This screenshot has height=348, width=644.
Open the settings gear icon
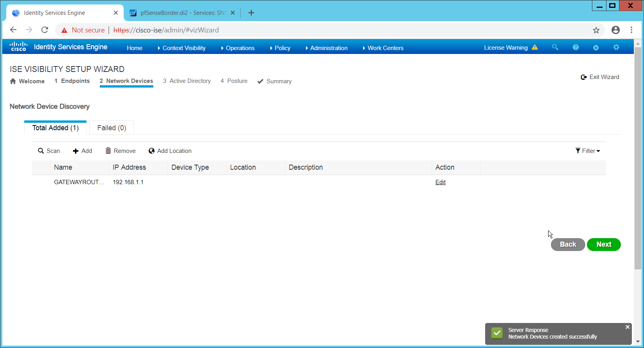[616, 47]
